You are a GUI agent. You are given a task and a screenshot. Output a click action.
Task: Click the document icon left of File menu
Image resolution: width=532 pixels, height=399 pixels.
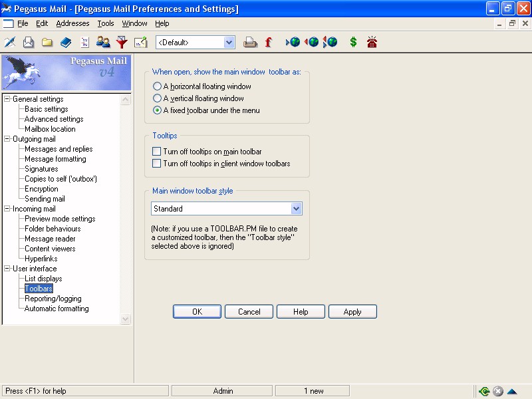pos(8,23)
